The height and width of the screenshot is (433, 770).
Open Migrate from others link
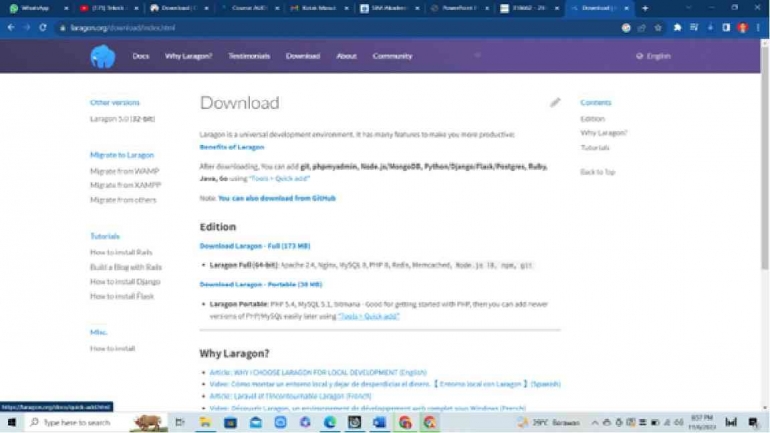(x=123, y=200)
